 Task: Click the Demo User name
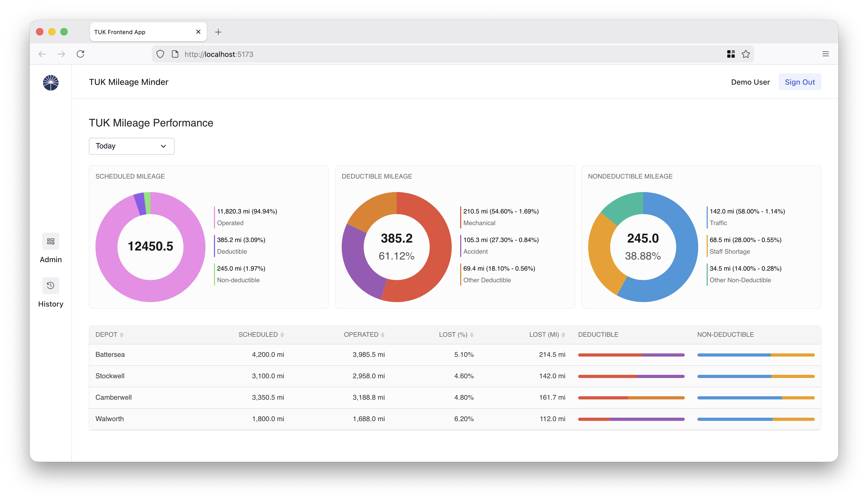coord(750,82)
